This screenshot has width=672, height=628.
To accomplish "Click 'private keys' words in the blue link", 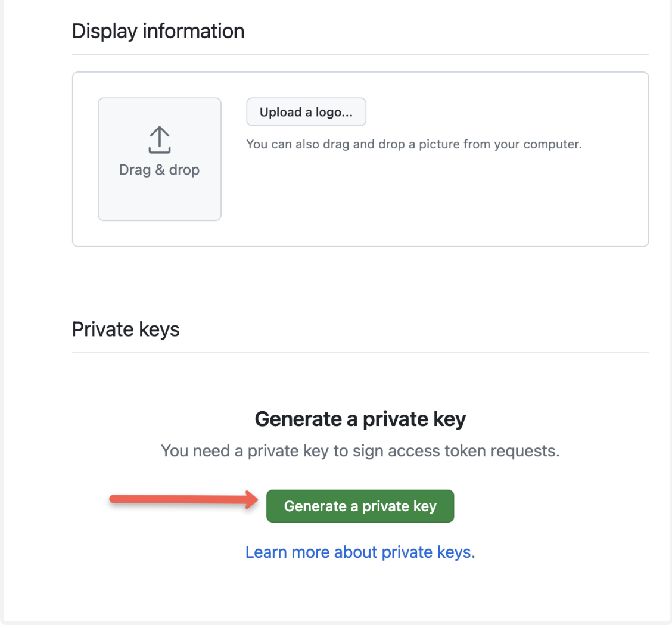I will [426, 552].
